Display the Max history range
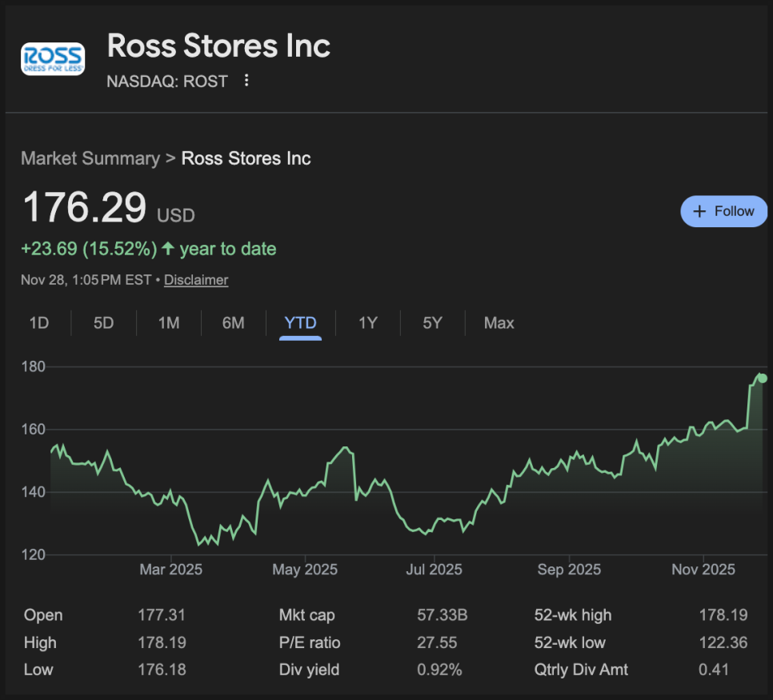 click(499, 323)
